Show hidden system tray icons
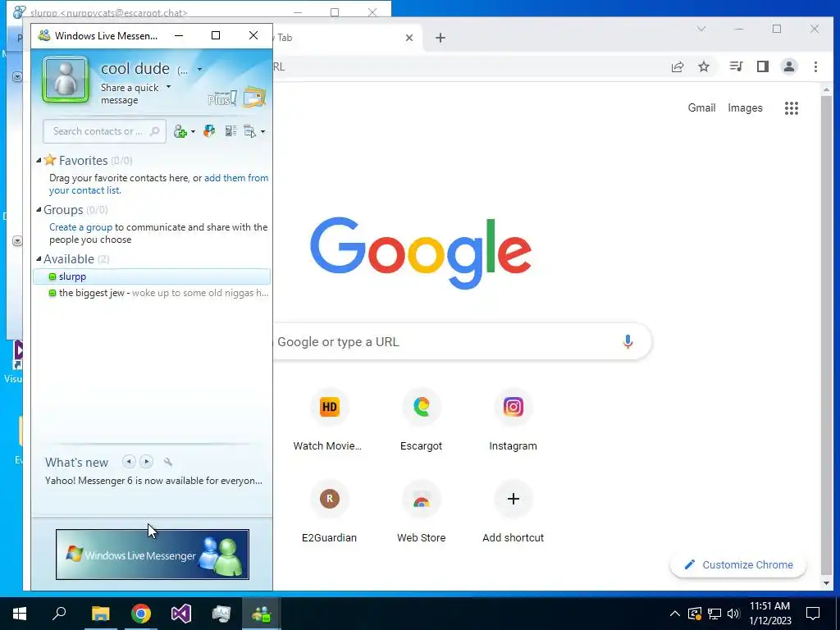840x630 pixels. [674, 614]
